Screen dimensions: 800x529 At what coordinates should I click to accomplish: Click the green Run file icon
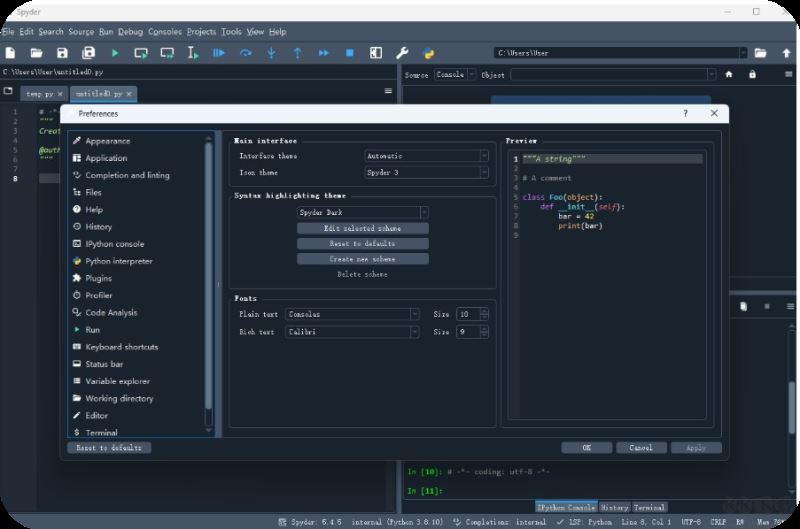click(115, 52)
